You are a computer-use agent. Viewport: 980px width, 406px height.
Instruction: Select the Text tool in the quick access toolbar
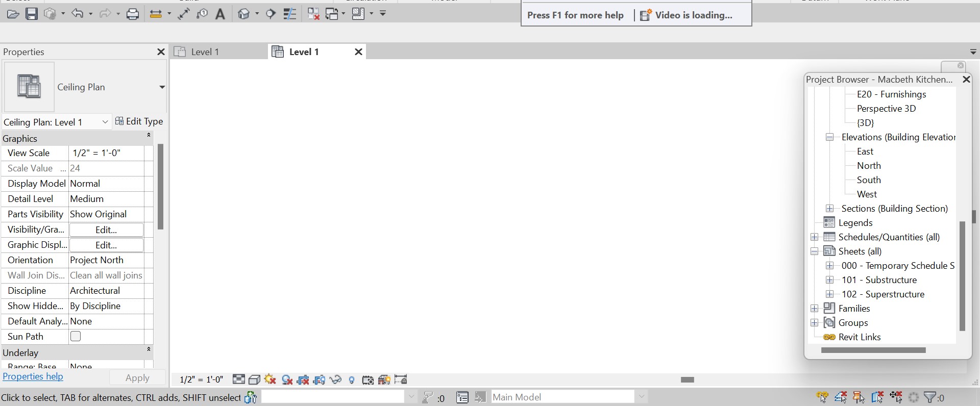220,14
